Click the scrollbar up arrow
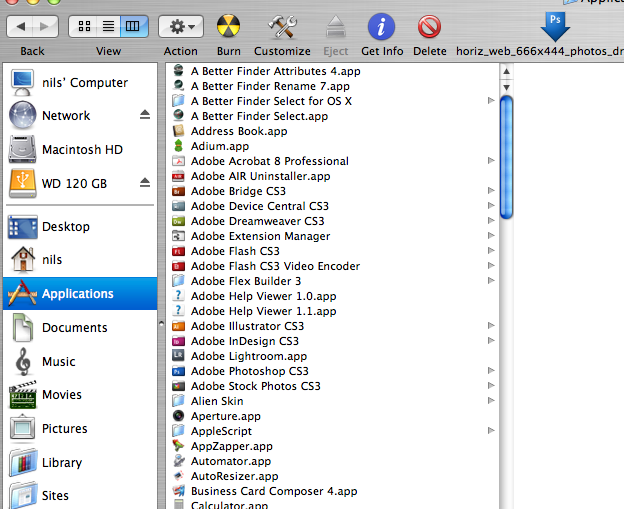This screenshot has width=624, height=509. tap(506, 72)
